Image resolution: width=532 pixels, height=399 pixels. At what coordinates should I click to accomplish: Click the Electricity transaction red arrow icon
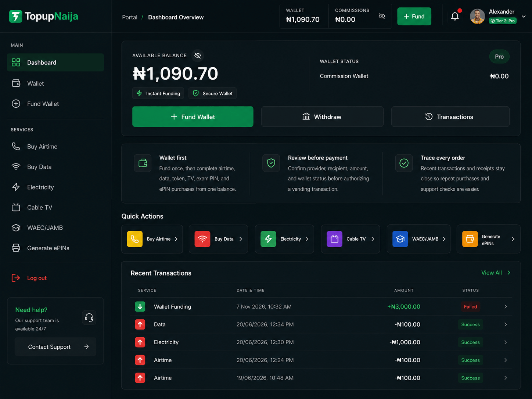click(x=140, y=342)
